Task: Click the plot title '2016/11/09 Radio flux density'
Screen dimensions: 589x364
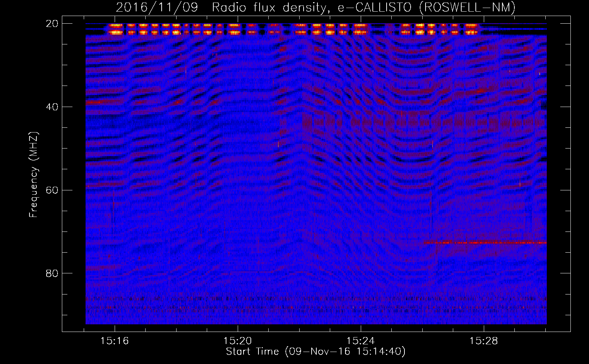Action: point(316,7)
